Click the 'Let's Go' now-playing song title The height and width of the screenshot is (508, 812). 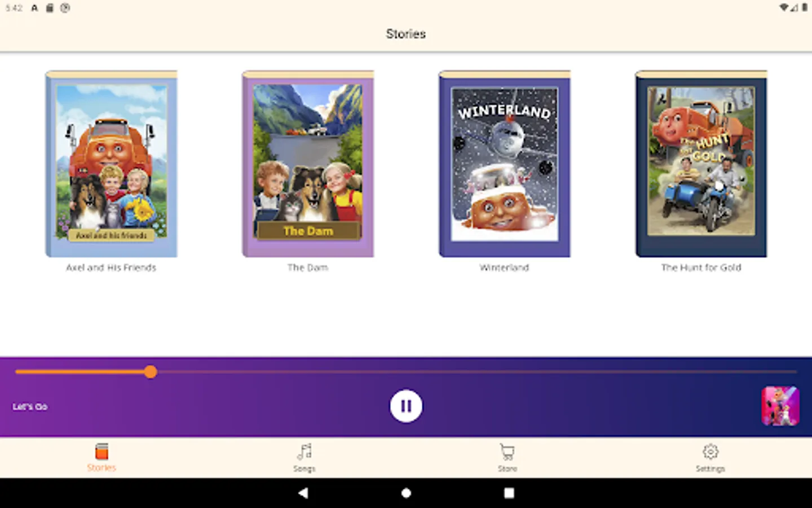30,406
